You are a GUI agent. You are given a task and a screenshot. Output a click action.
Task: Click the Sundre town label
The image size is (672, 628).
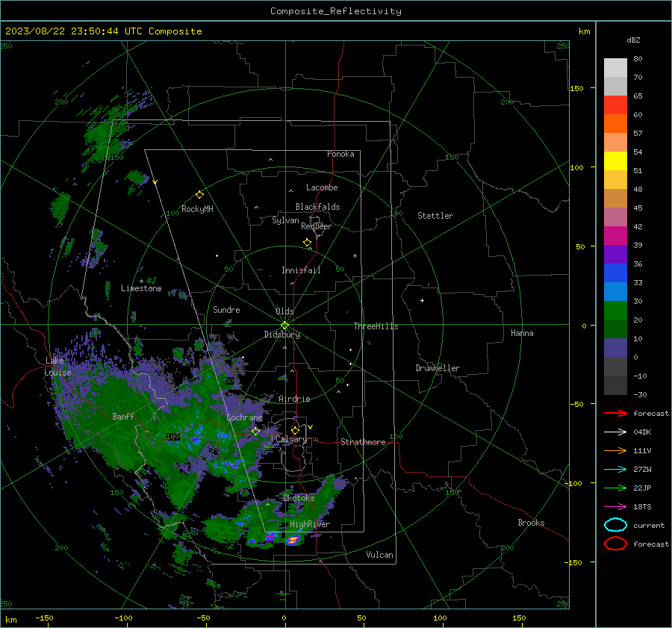[226, 309]
